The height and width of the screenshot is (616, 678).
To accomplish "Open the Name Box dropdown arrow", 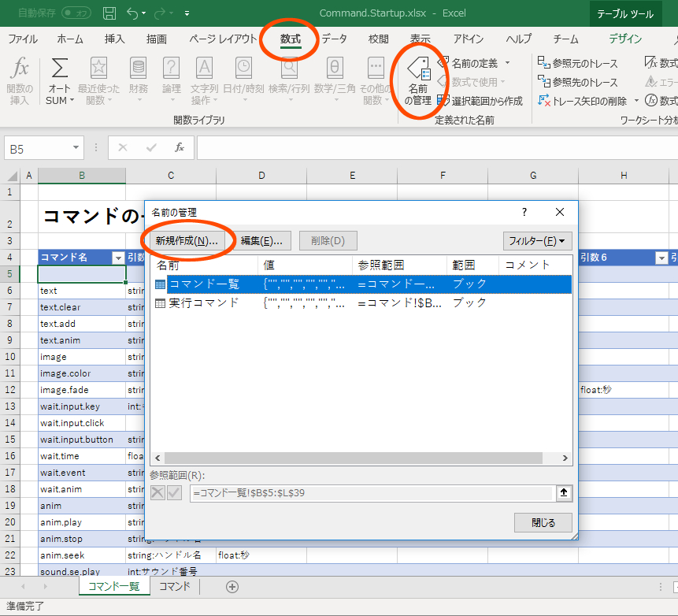I will [76, 148].
